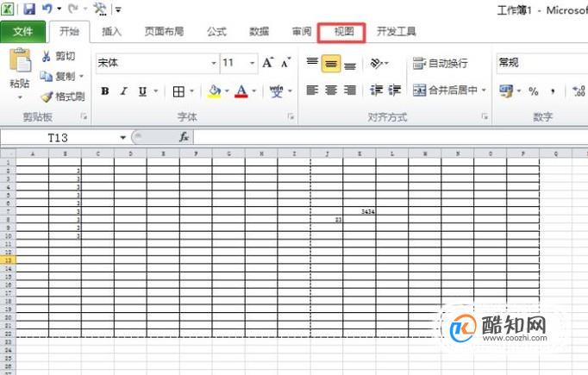Screen dimensions: 588x375
Task: Switch to the 插入 tab
Action: click(111, 32)
